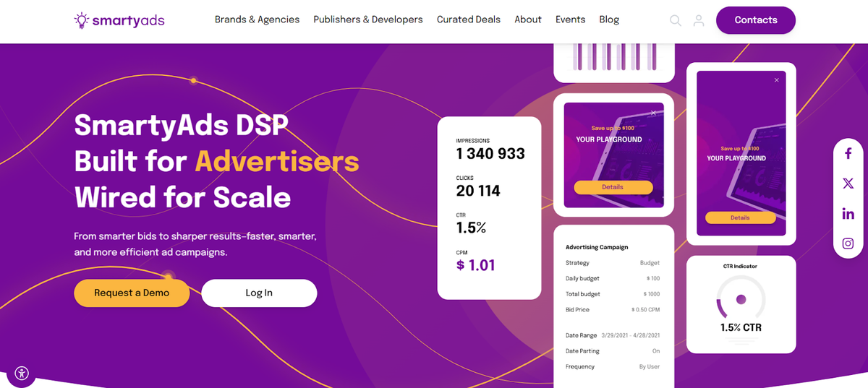Click the Frequency By User row
This screenshot has height=388, width=868.
pyautogui.click(x=613, y=366)
